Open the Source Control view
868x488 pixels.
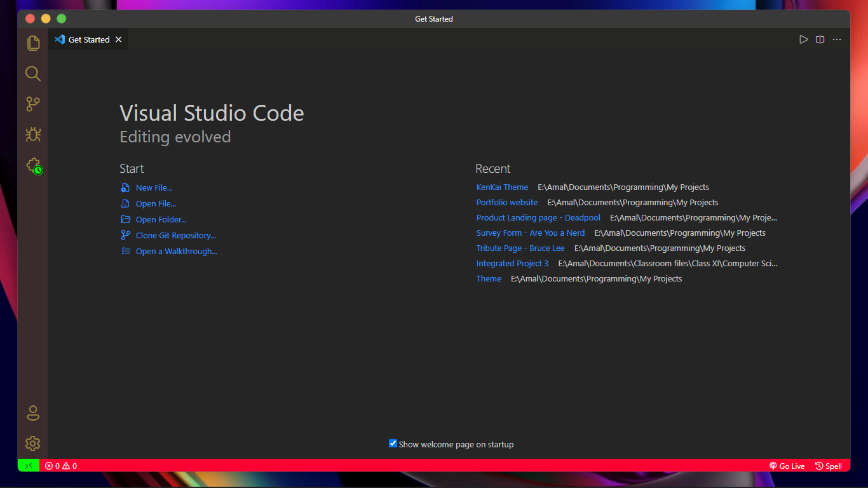33,104
